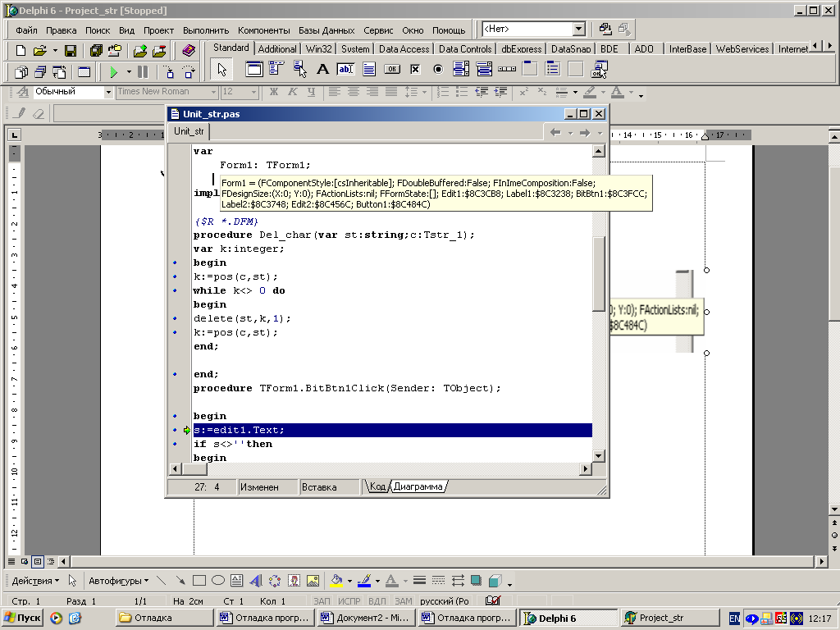Open font size 12 dropdown
Screen dimensions: 840x630
tap(254, 92)
